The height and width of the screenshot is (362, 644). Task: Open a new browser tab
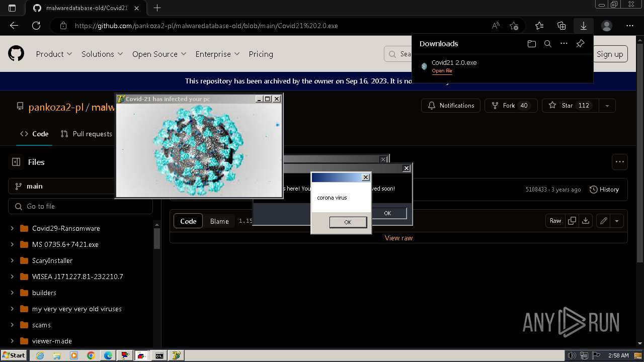(x=157, y=8)
